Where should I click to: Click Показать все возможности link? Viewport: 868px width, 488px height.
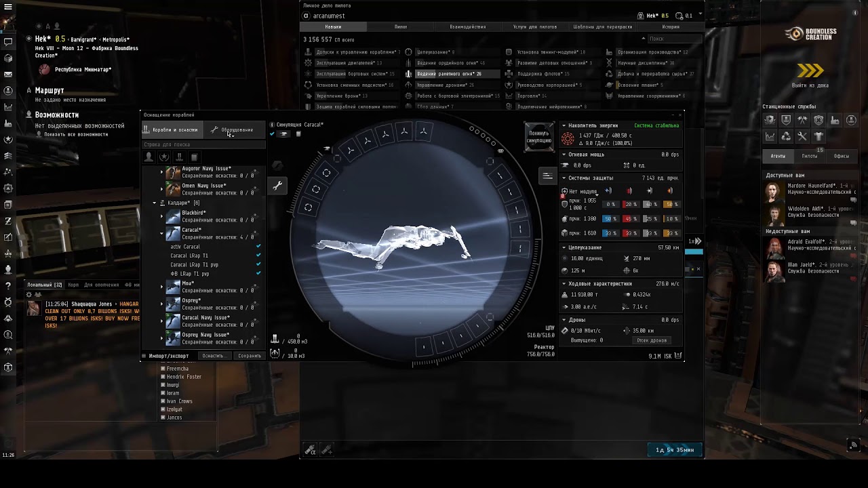[x=76, y=134]
